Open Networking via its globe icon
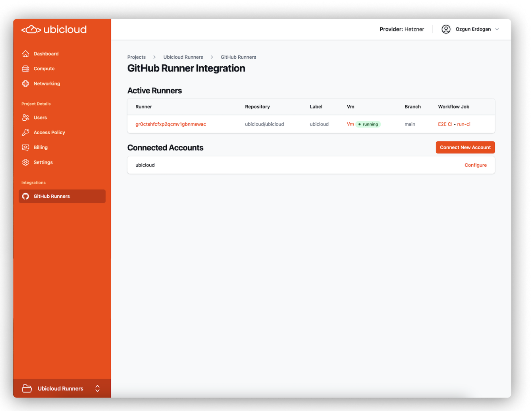Screen dimensions: 532x411 coord(25,83)
